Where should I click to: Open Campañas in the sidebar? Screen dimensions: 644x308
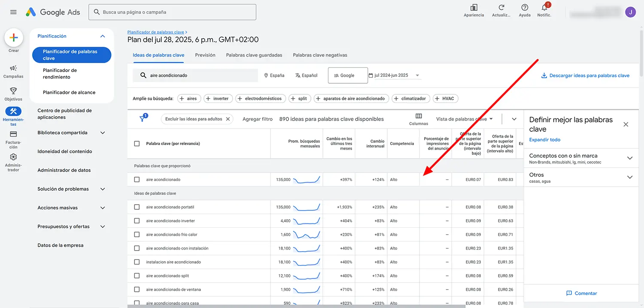(x=13, y=68)
